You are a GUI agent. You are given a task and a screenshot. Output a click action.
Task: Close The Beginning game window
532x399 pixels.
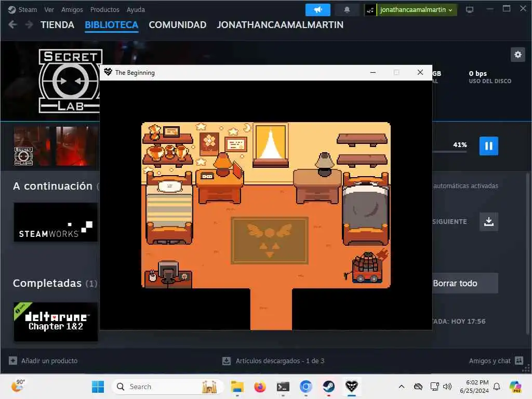(x=420, y=72)
